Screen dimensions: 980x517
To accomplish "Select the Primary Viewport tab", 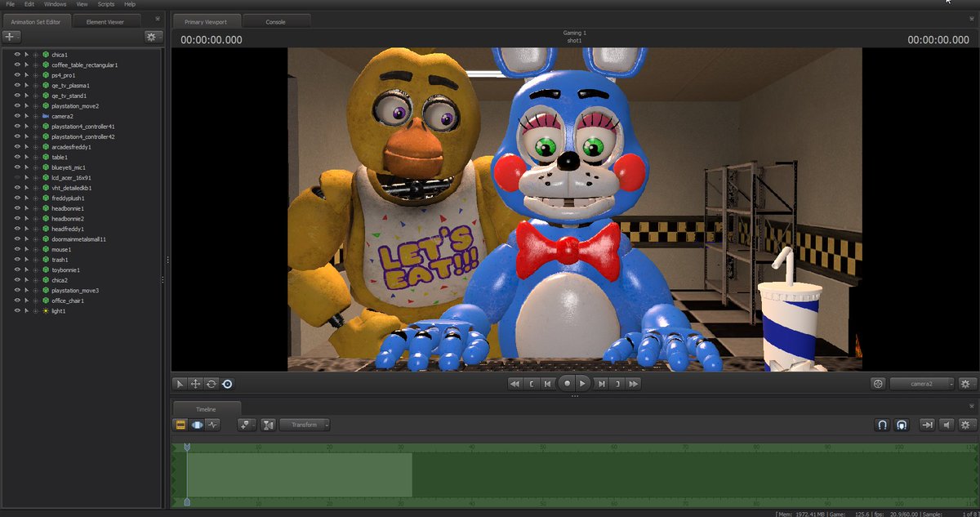I will pos(207,21).
